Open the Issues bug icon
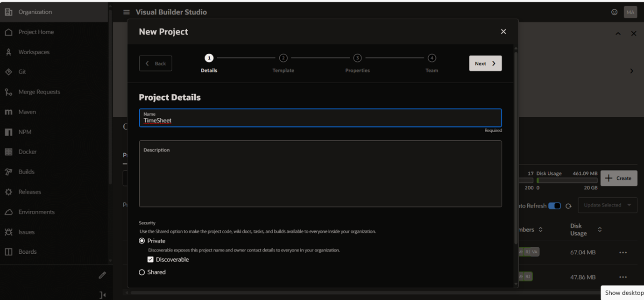This screenshot has width=644, height=300. 8,232
